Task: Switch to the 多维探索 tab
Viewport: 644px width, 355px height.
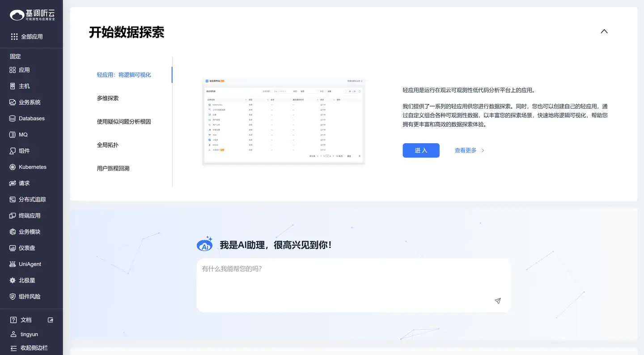Action: pyautogui.click(x=109, y=98)
